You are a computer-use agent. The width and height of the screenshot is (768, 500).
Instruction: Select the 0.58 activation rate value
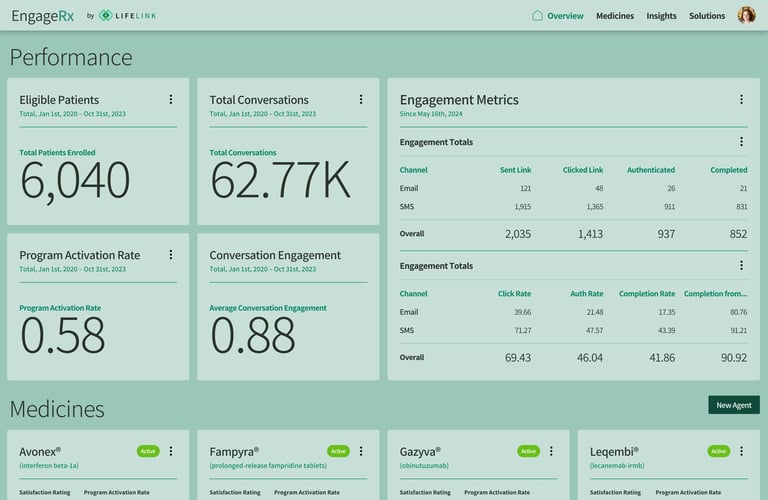click(62, 335)
